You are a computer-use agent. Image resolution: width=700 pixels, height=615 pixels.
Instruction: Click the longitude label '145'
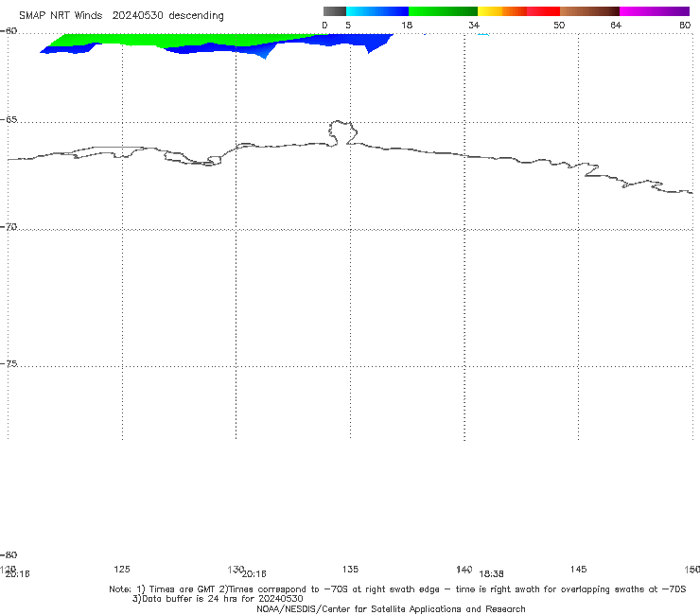coord(578,569)
